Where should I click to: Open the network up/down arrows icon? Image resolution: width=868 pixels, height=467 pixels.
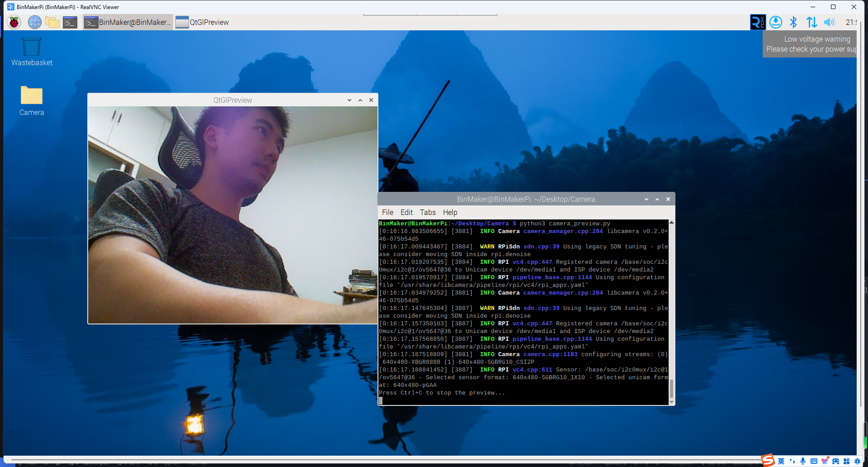point(811,22)
